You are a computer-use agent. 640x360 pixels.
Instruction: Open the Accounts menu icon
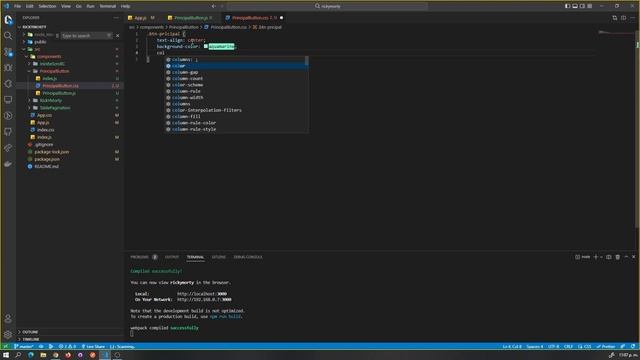point(8,319)
